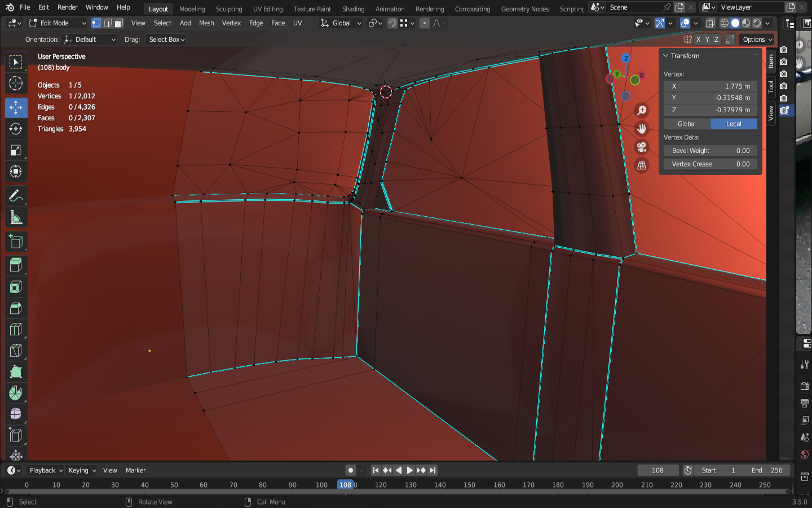Adjust the Vertex Crease slider
Viewport: 812px width, 508px height.
pos(710,164)
